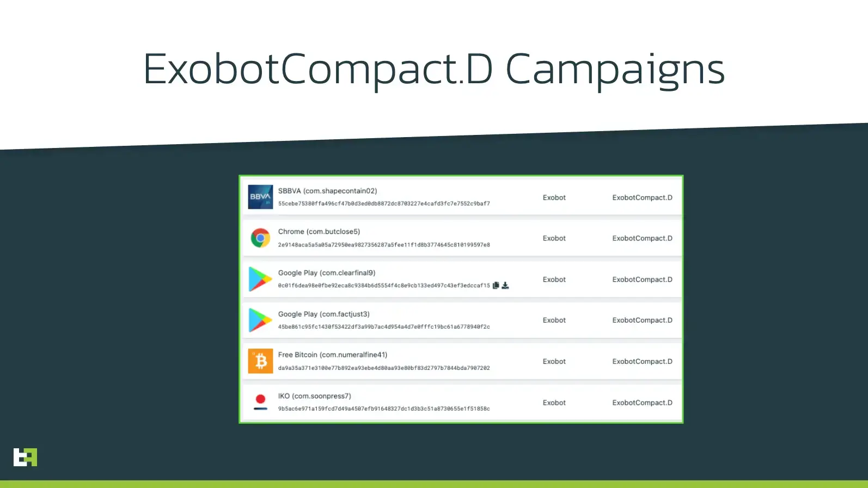The width and height of the screenshot is (868, 488).
Task: Click Exobot in the com.clearfinal9 row
Action: click(554, 280)
